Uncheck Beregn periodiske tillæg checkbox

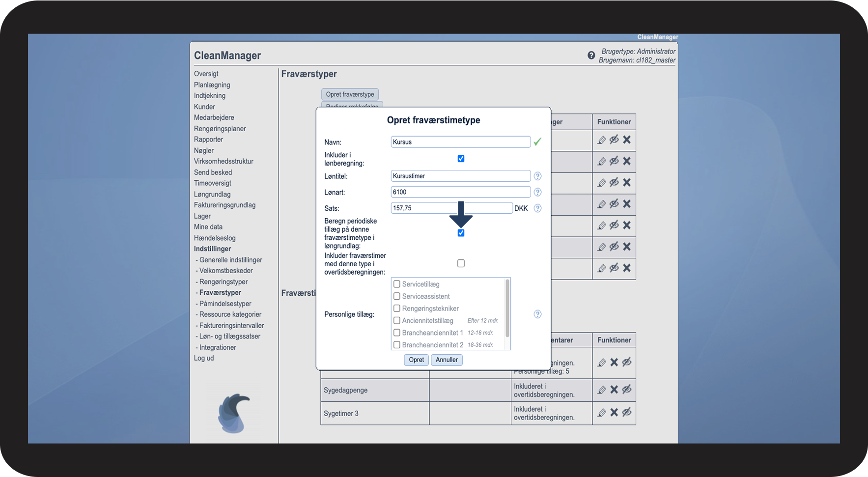(x=461, y=233)
